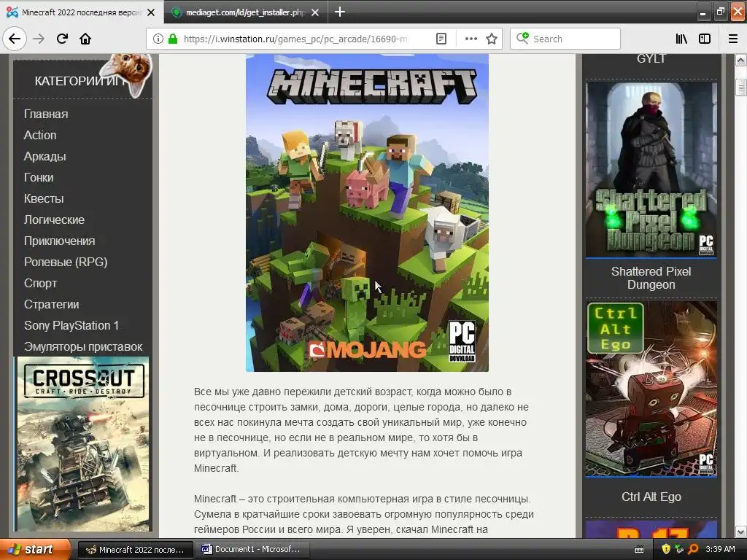747x560 pixels.
Task: Switch to the mediaget.com installer tab
Action: [245, 12]
